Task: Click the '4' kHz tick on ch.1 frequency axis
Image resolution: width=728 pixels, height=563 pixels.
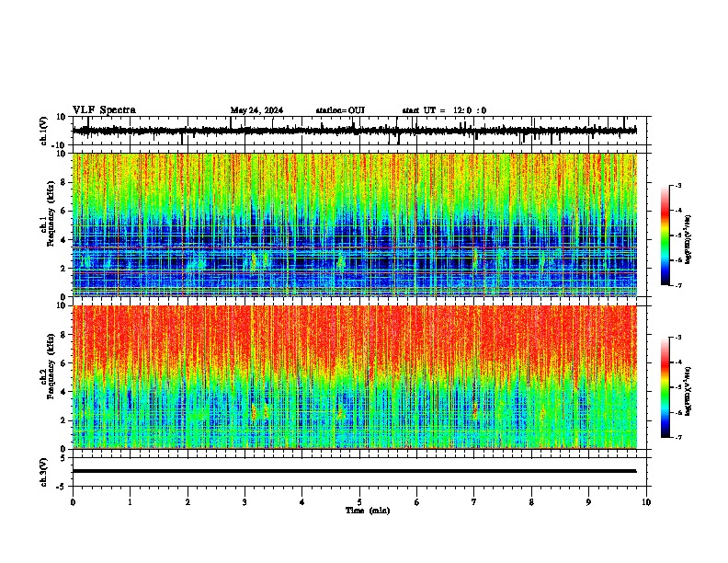Action: tap(63, 240)
